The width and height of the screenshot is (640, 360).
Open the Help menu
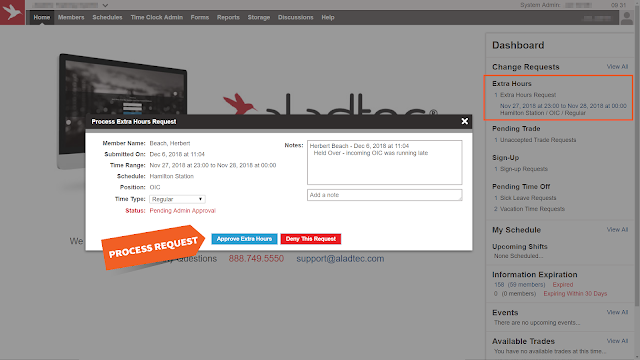click(x=328, y=18)
